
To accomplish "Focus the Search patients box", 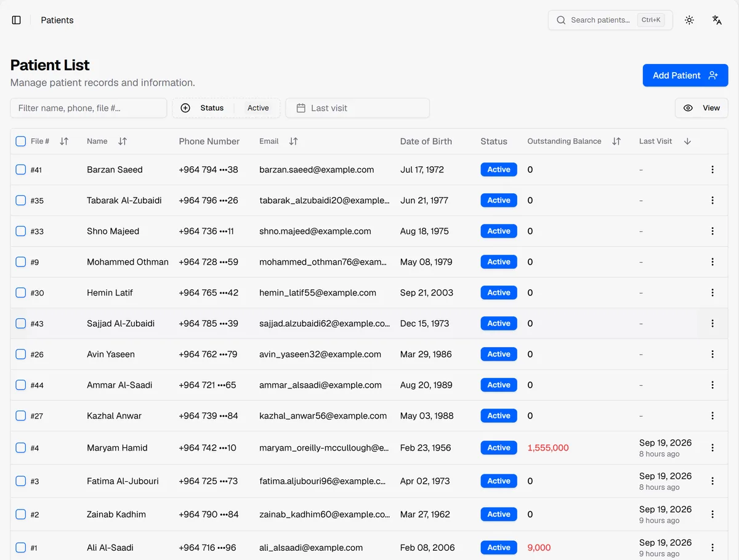I will [610, 20].
